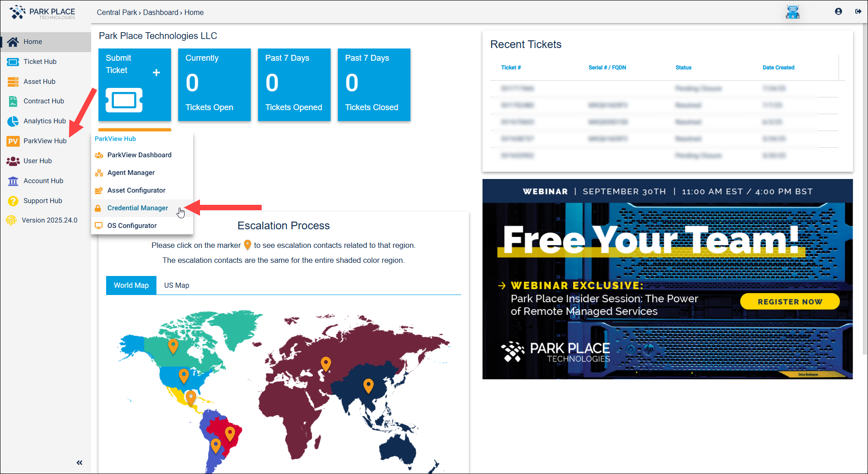
Task: Select Credential Manager from the ParkView menu
Action: pos(137,208)
